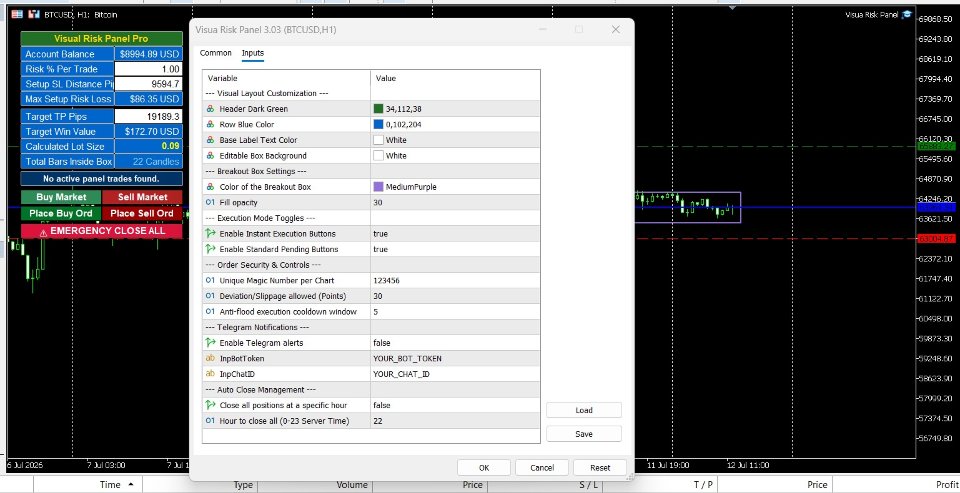Save inputs with the Save button
Image resolution: width=960 pixels, height=493 pixels.
pos(583,434)
